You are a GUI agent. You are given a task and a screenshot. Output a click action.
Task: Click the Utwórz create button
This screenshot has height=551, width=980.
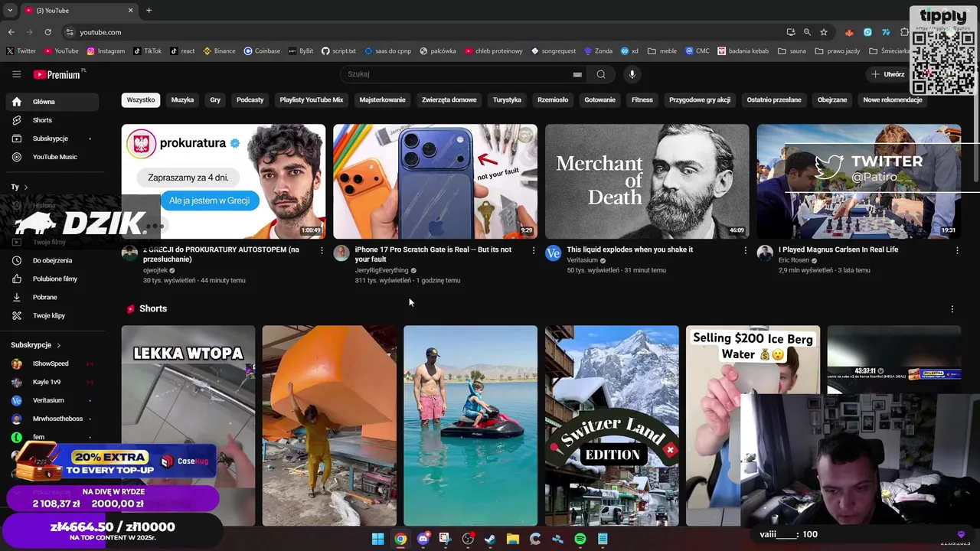887,74
